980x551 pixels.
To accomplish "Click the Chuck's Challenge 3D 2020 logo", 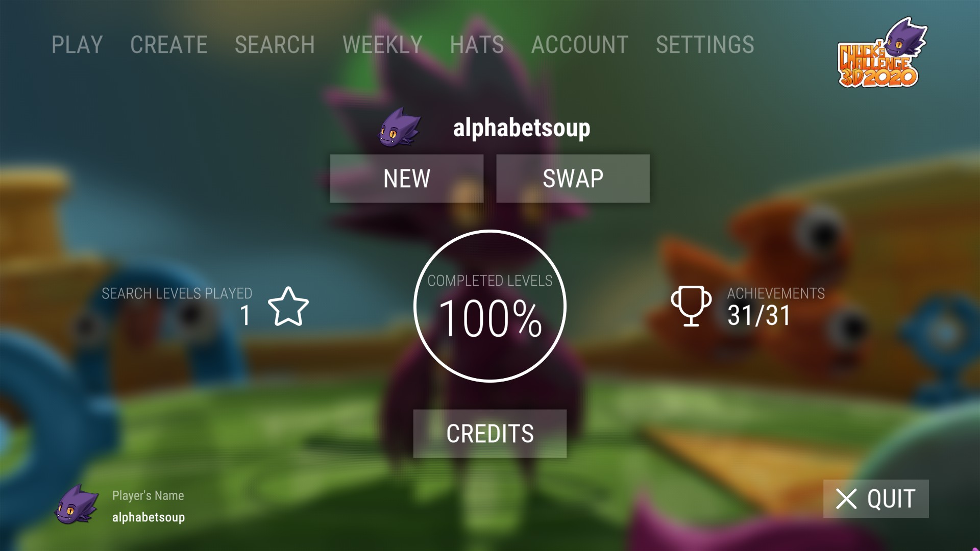I will click(882, 53).
